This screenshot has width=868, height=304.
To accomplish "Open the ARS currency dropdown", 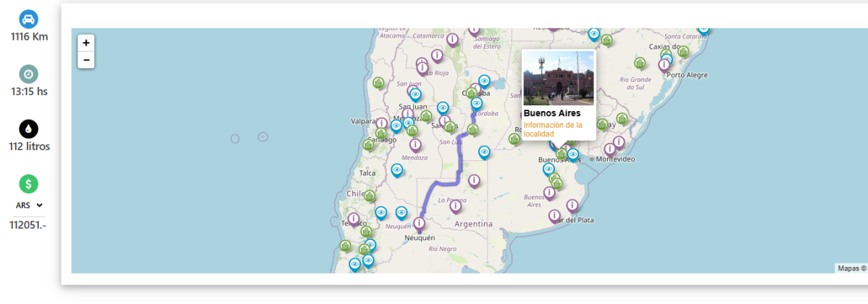I will click(29, 205).
